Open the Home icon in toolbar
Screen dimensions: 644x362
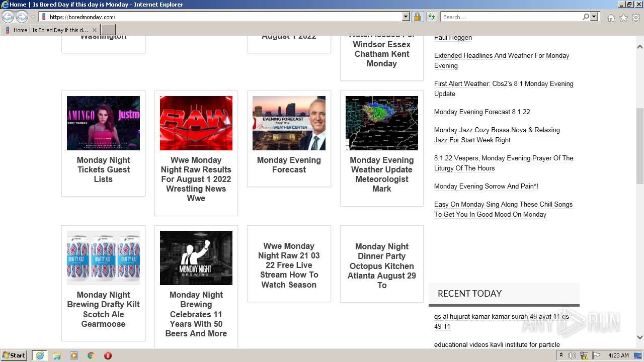tap(611, 18)
